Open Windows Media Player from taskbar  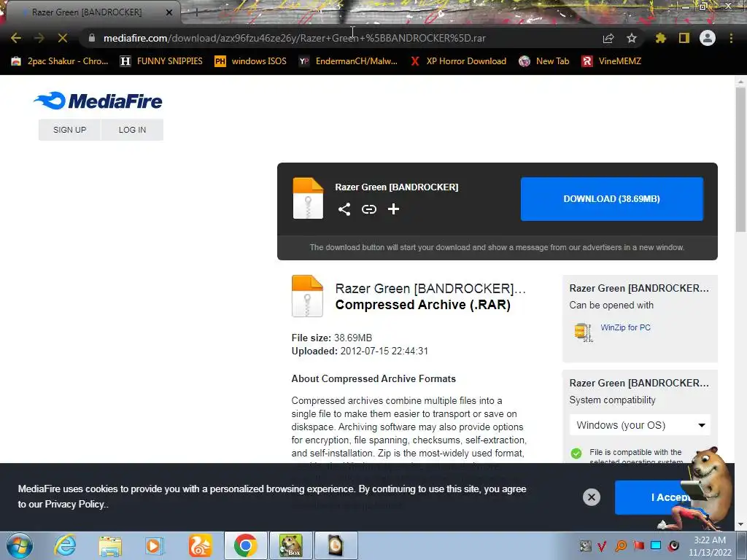pyautogui.click(x=155, y=545)
